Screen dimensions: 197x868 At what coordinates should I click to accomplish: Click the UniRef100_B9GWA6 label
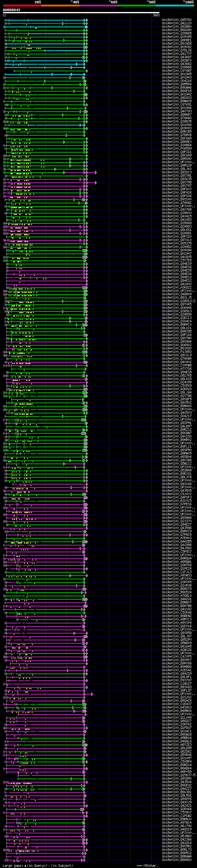pyautogui.click(x=177, y=88)
